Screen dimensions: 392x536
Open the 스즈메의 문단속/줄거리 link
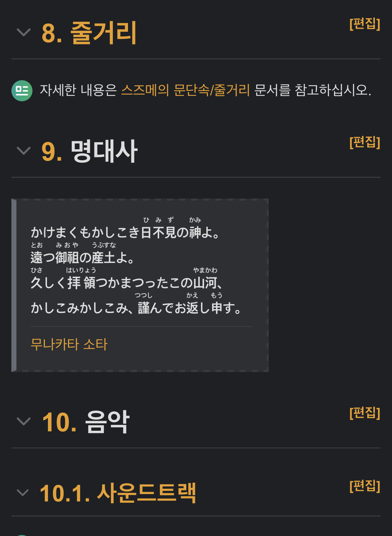pos(185,90)
